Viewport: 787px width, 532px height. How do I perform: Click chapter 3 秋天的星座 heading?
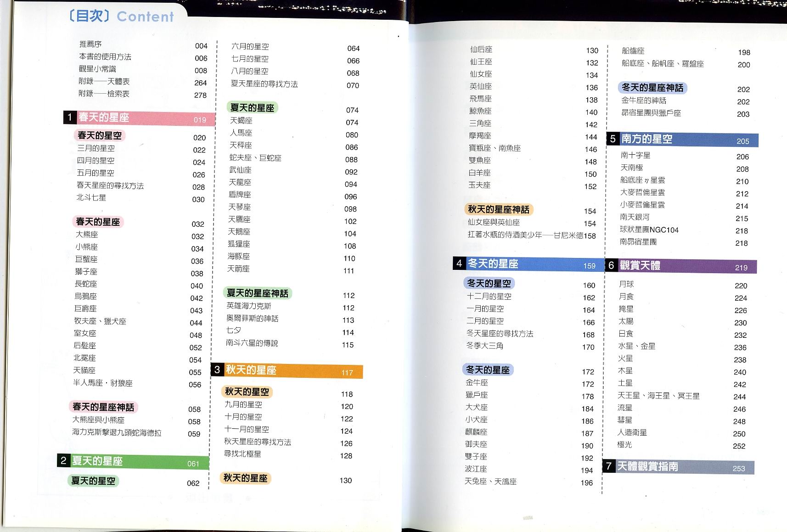[287, 370]
